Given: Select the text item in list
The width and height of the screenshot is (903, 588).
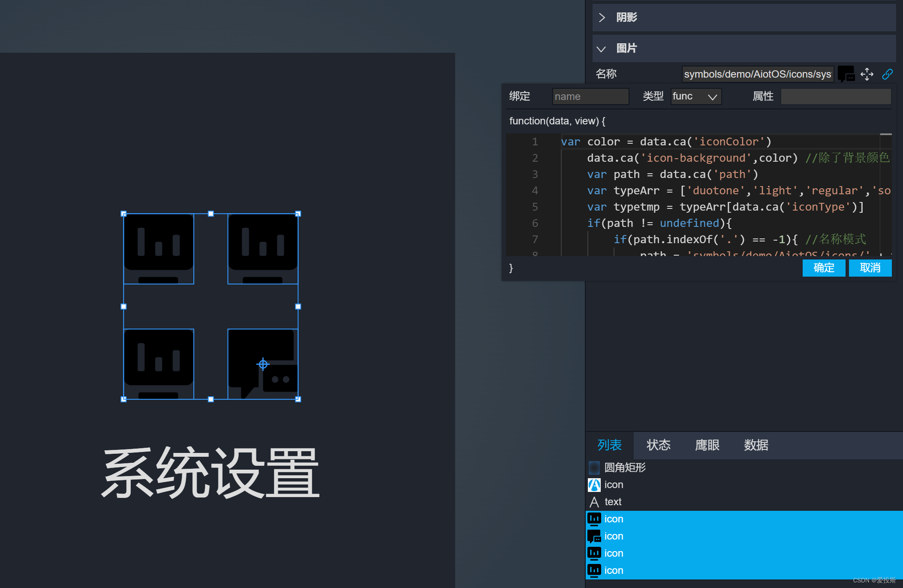Looking at the screenshot, I should click(x=613, y=502).
